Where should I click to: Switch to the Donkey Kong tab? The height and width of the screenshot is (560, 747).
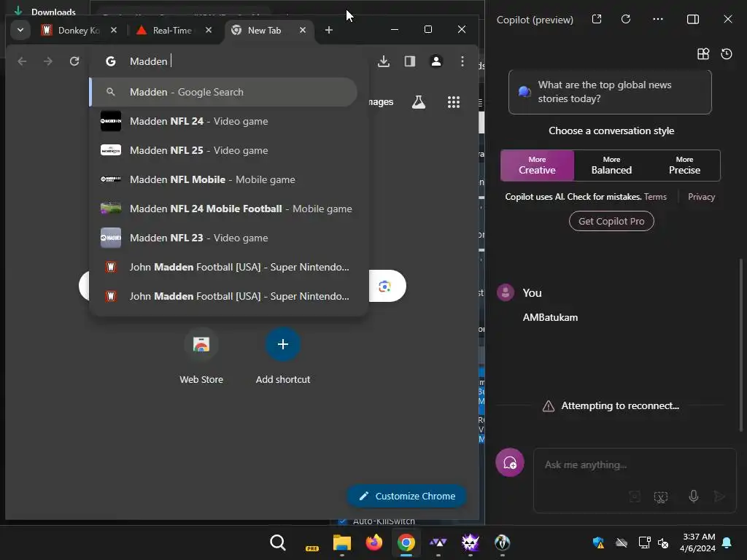click(x=71, y=30)
